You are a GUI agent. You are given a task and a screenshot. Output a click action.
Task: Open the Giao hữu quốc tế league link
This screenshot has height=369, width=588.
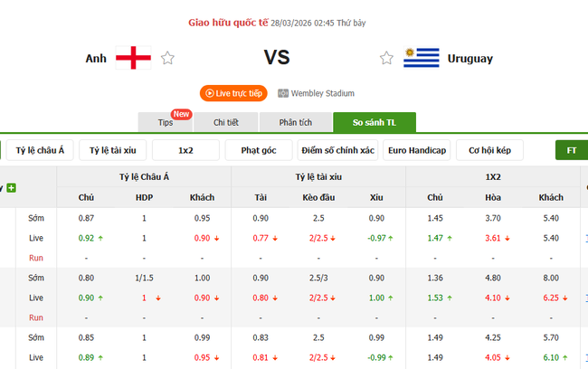tap(229, 22)
